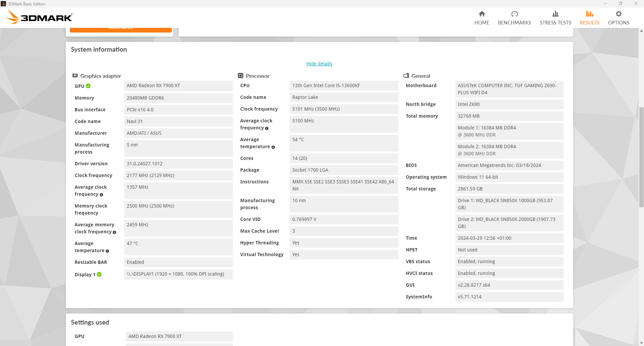
Task: Open the Options gear icon
Action: [x=618, y=14]
